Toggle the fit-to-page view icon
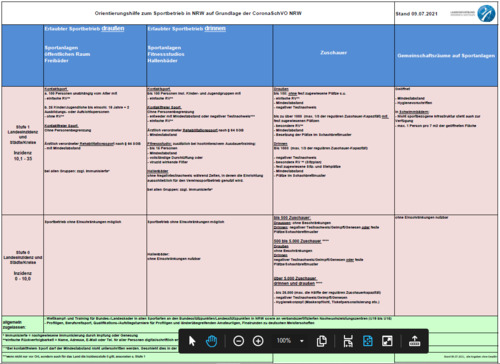Image resolution: width=500 pixels, height=364 pixels. 368,341
